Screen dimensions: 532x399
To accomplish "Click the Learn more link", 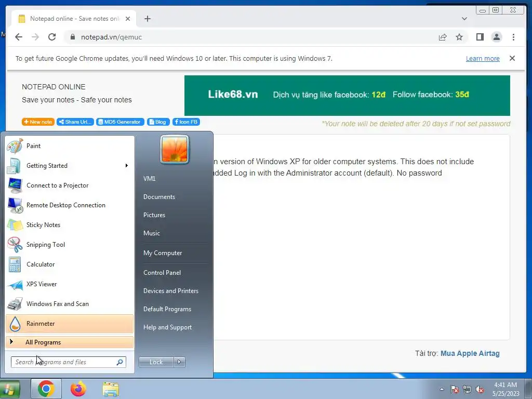I will click(483, 58).
